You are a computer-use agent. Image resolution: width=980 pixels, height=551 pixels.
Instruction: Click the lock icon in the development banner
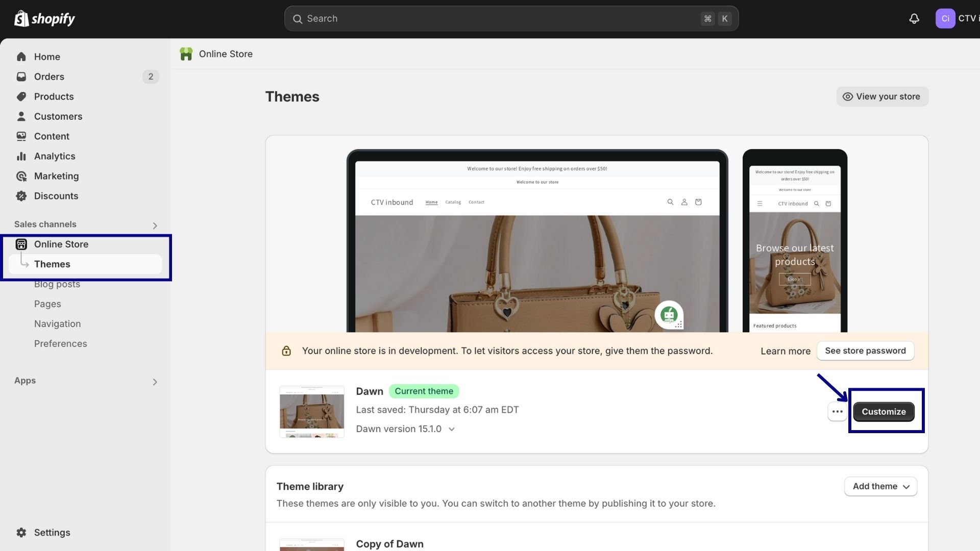tap(286, 351)
